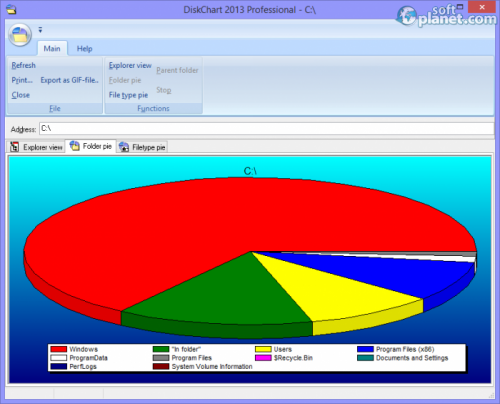Click the gray Program Files legend swatch
The height and width of the screenshot is (404, 500).
[161, 358]
